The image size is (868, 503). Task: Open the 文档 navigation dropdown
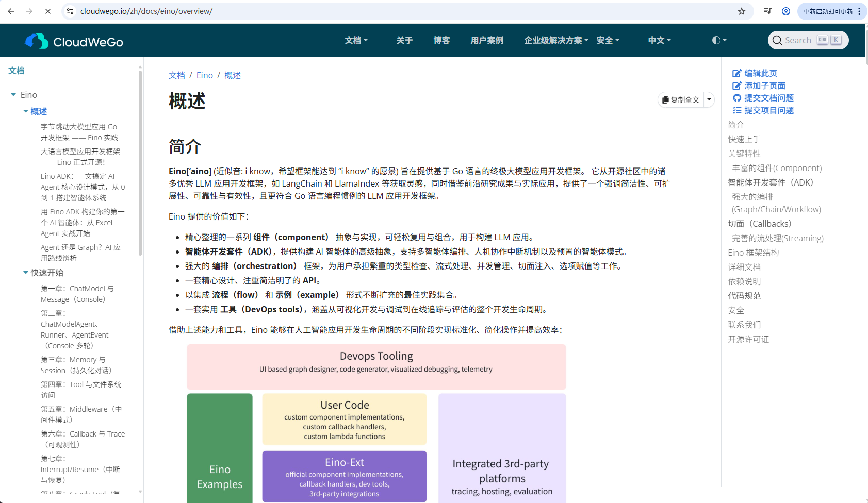(356, 40)
